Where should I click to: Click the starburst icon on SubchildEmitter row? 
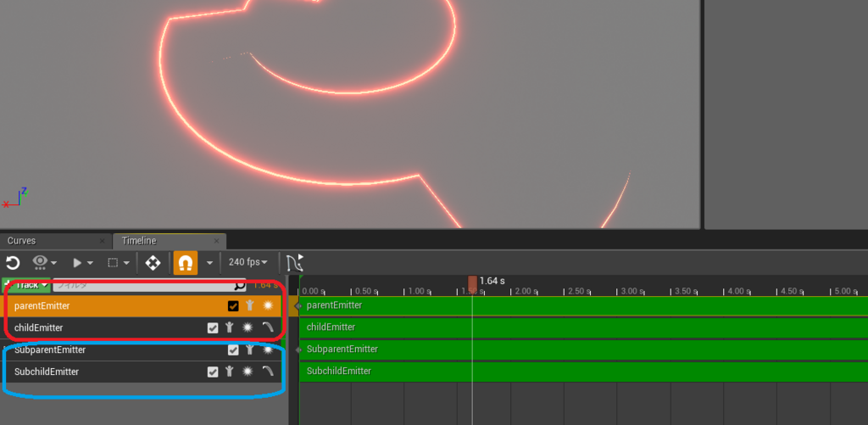coord(248,372)
